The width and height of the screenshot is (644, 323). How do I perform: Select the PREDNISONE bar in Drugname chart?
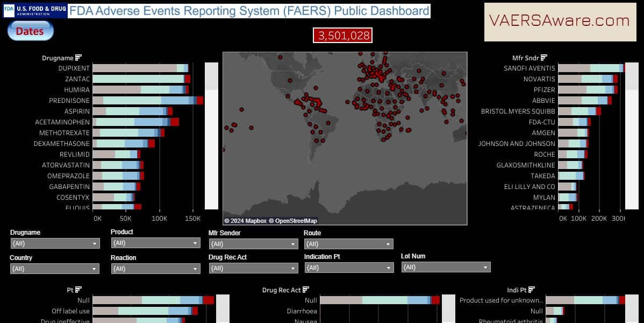pos(148,100)
